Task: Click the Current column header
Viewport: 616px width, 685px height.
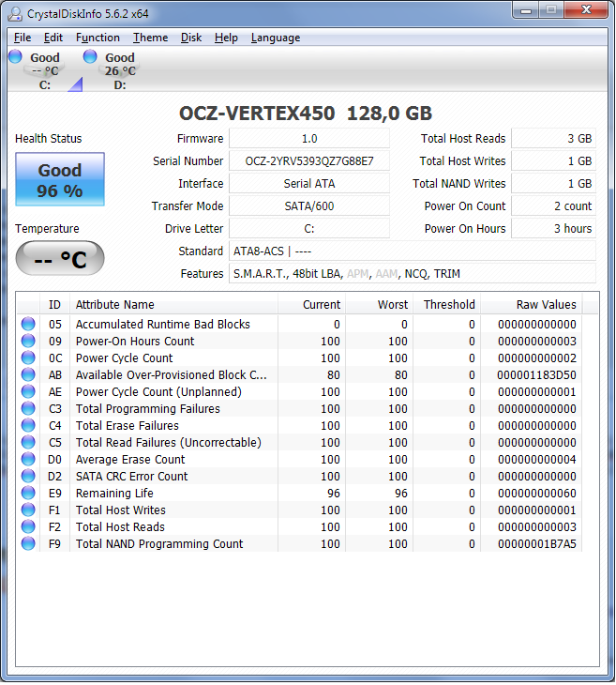Action: 311,304
